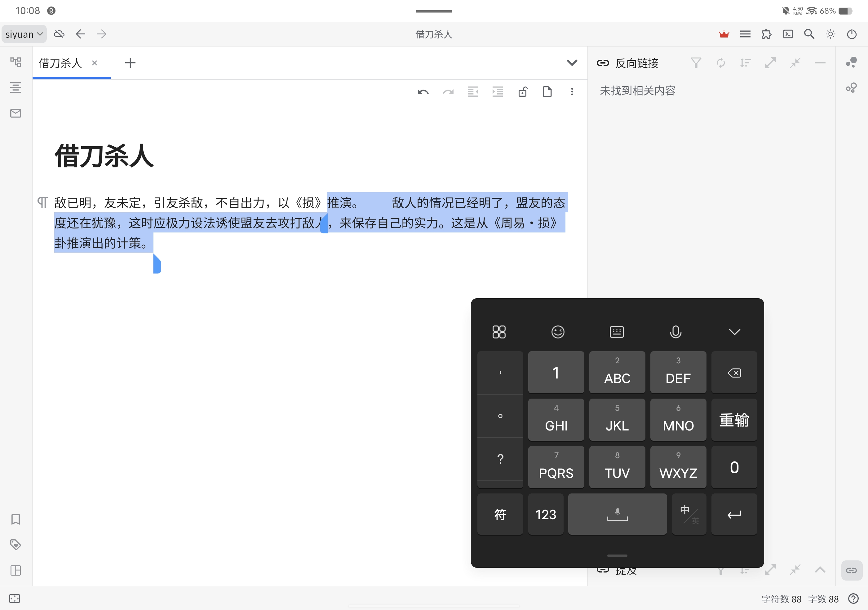Refresh the 反向链接 backlink panel

[721, 63]
